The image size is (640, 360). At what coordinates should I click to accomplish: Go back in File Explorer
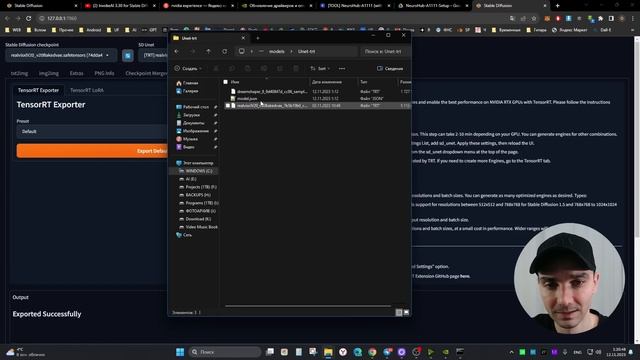176,51
